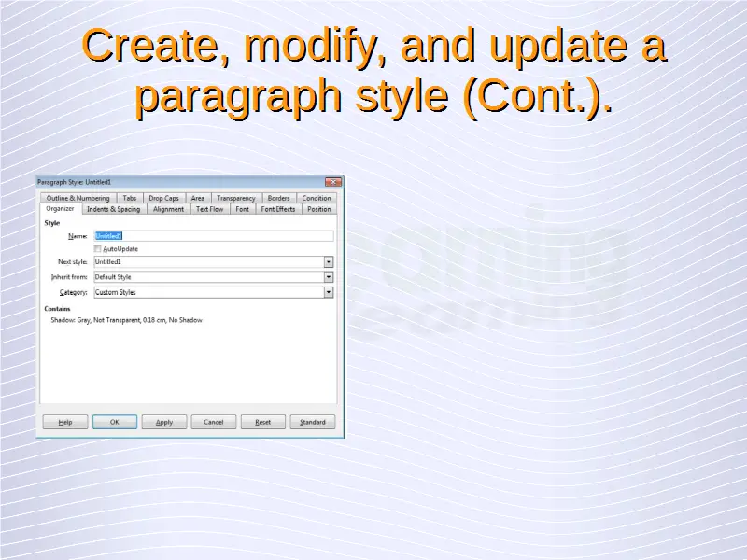Select the Indents & Spacing tab

113,209
